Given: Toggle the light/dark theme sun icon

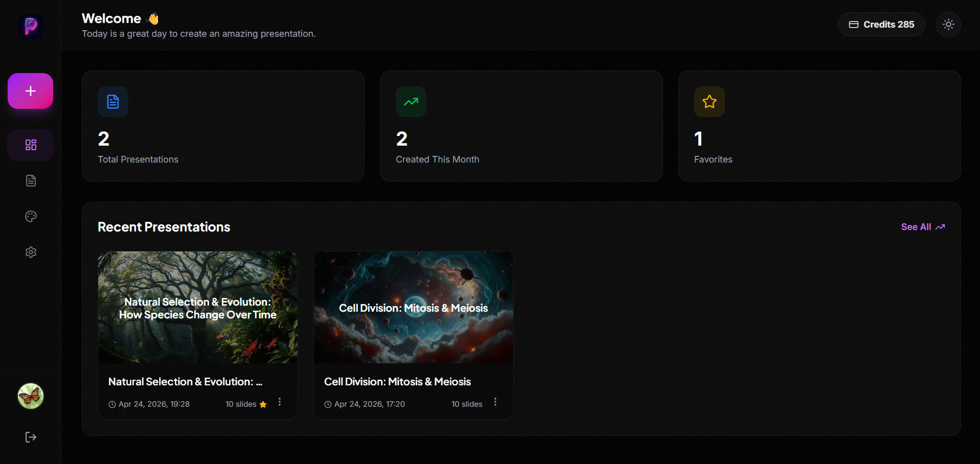Looking at the screenshot, I should (948, 25).
